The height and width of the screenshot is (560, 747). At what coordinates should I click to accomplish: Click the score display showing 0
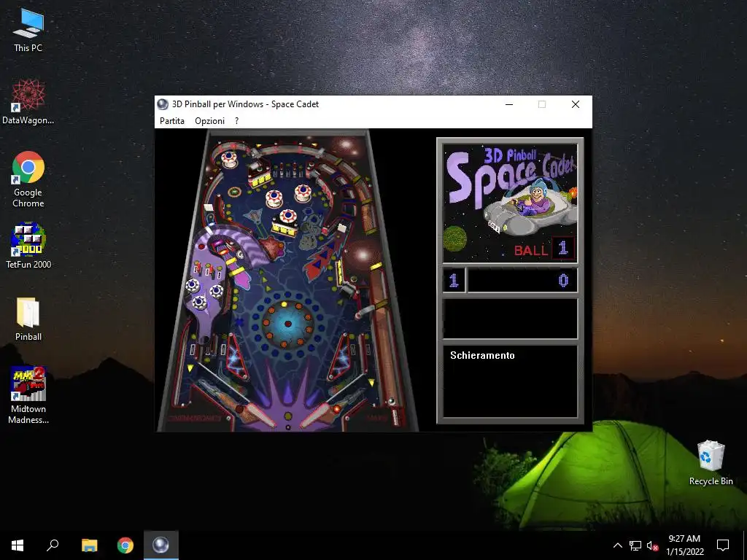click(x=522, y=280)
